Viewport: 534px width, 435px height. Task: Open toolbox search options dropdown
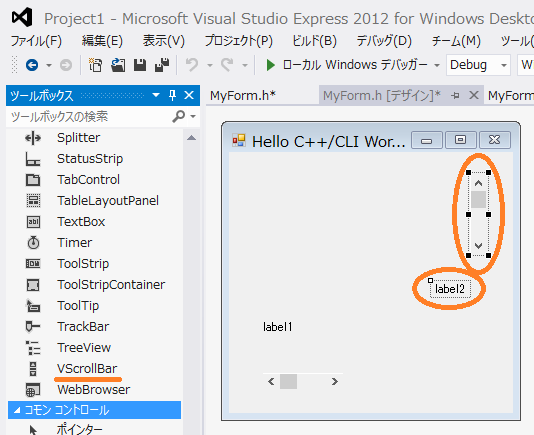pyautogui.click(x=193, y=116)
